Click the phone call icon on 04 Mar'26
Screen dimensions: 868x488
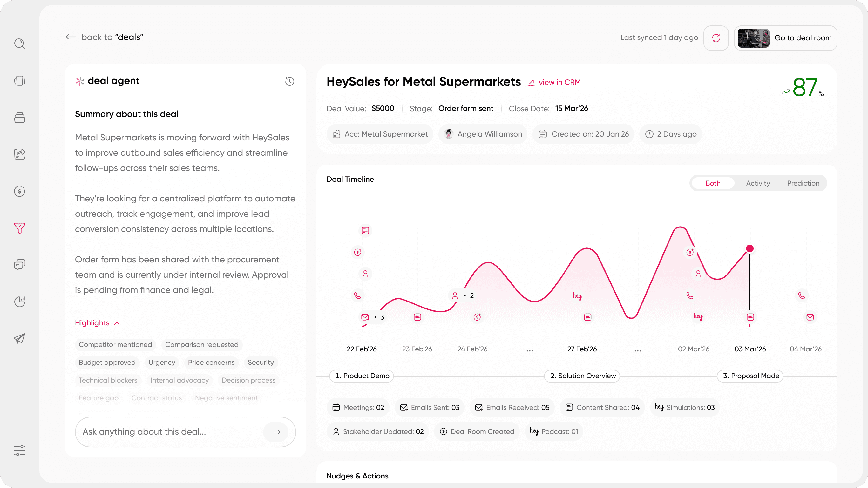802,295
